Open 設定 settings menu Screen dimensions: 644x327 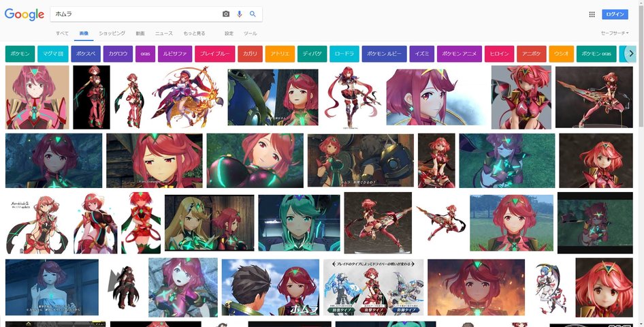229,33
